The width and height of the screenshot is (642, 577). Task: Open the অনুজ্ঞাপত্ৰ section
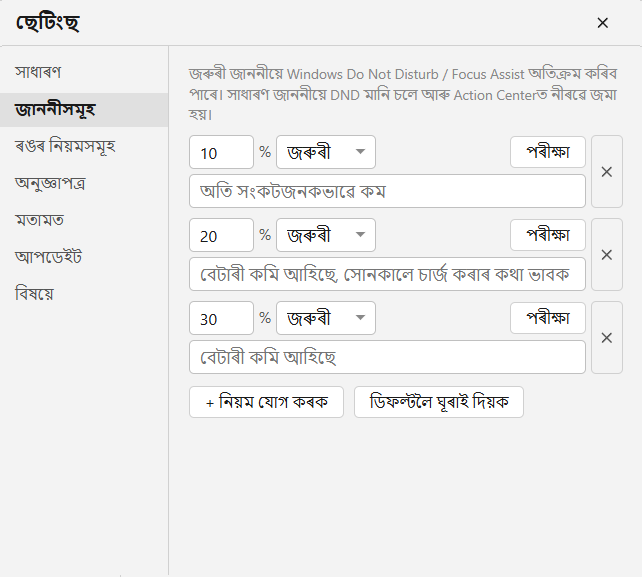click(84, 183)
